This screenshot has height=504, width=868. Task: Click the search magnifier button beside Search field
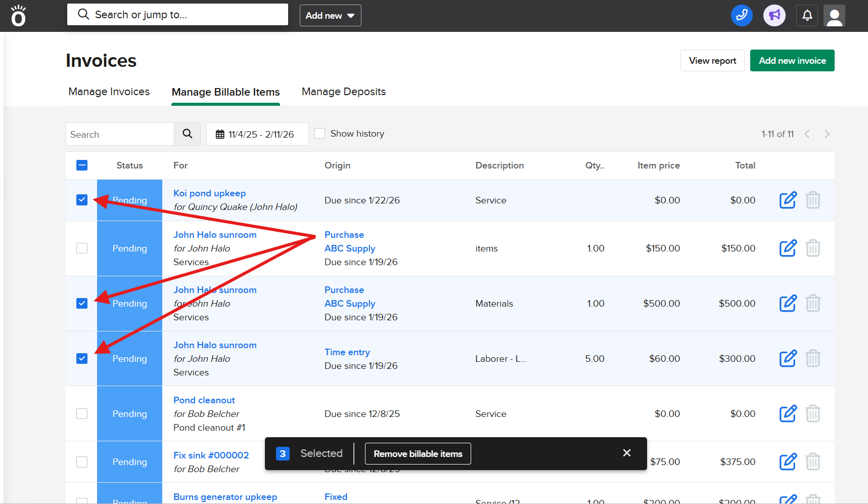coord(187,134)
